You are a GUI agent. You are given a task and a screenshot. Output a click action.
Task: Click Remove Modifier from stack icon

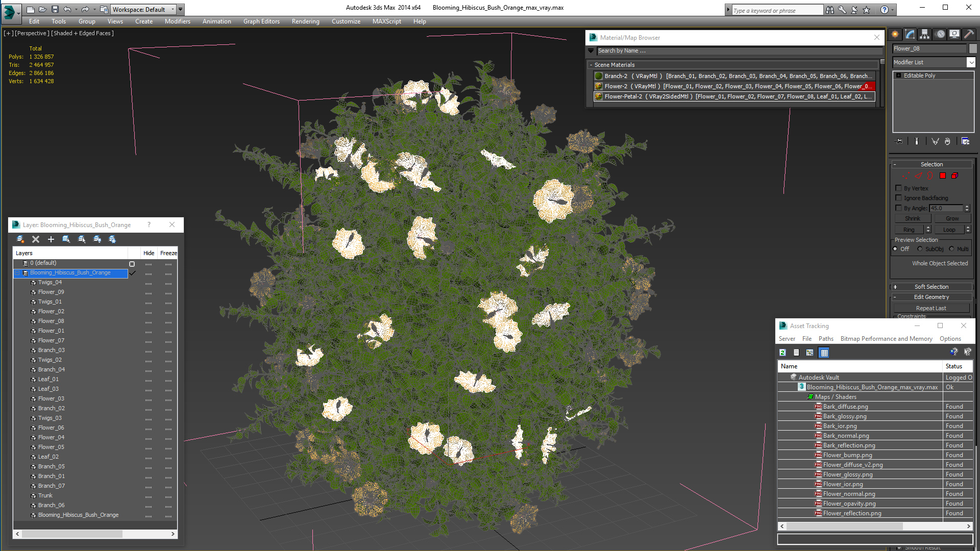point(948,141)
